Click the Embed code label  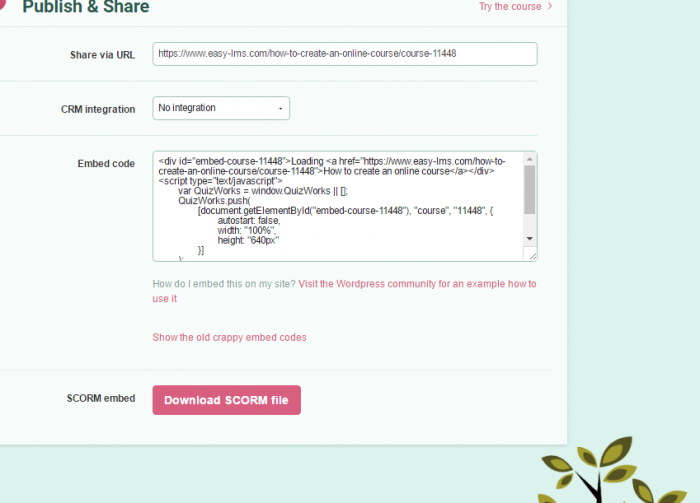(x=106, y=164)
